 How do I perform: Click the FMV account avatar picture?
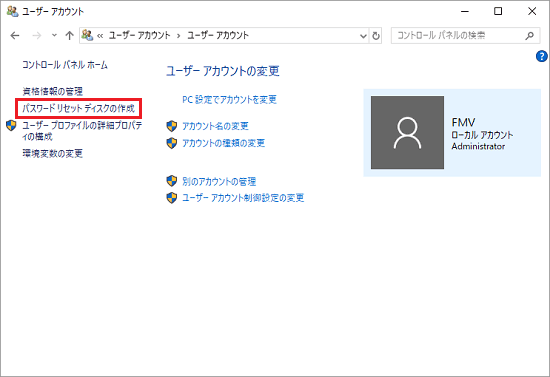407,132
